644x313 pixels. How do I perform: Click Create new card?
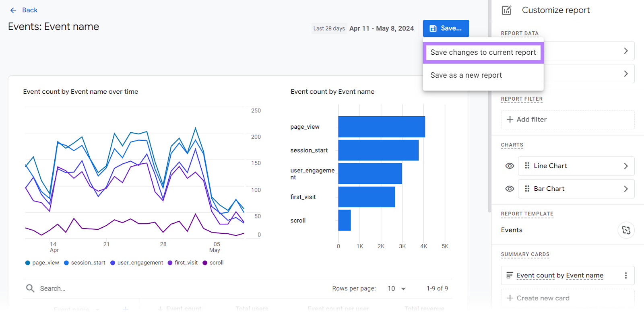click(543, 298)
